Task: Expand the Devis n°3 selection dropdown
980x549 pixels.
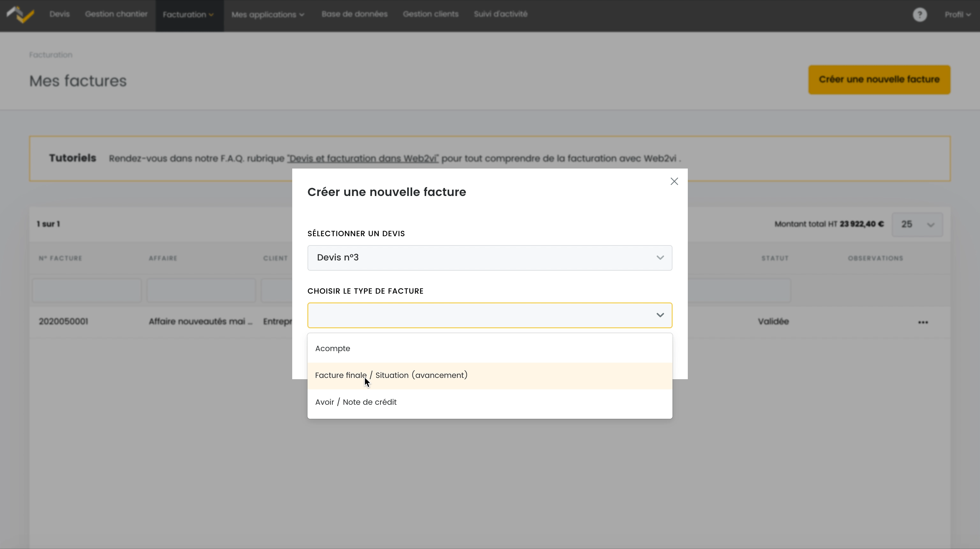Action: coord(489,258)
